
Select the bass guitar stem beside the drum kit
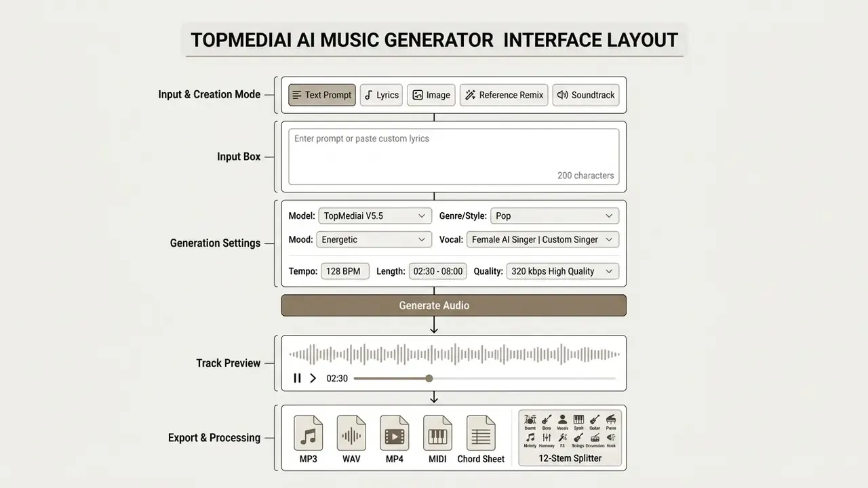pos(547,420)
